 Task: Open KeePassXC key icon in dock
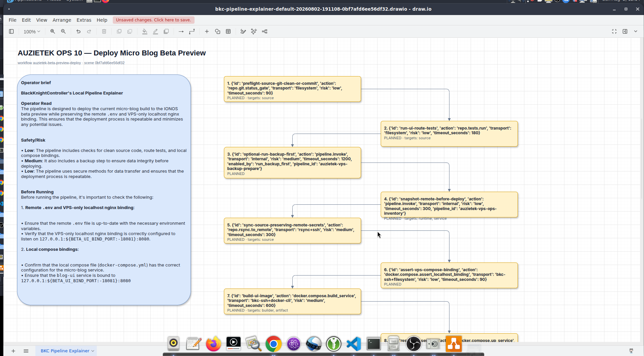334,344
